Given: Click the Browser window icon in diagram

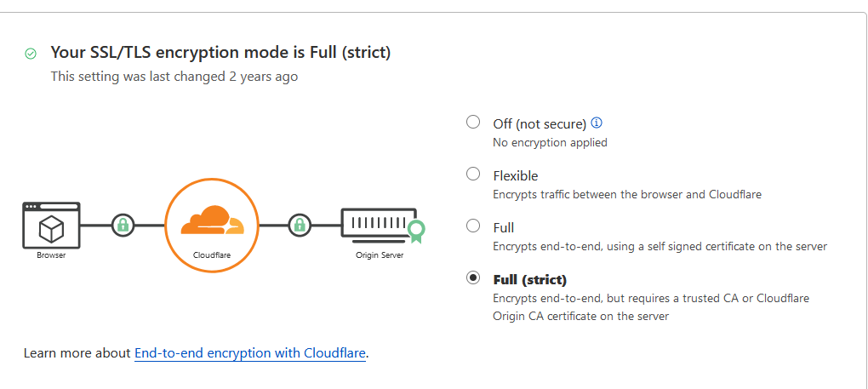Looking at the screenshot, I should (51, 225).
